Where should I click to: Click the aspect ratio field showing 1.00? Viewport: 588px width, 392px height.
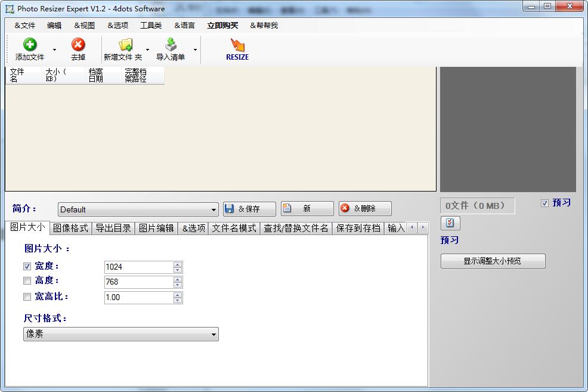point(139,298)
